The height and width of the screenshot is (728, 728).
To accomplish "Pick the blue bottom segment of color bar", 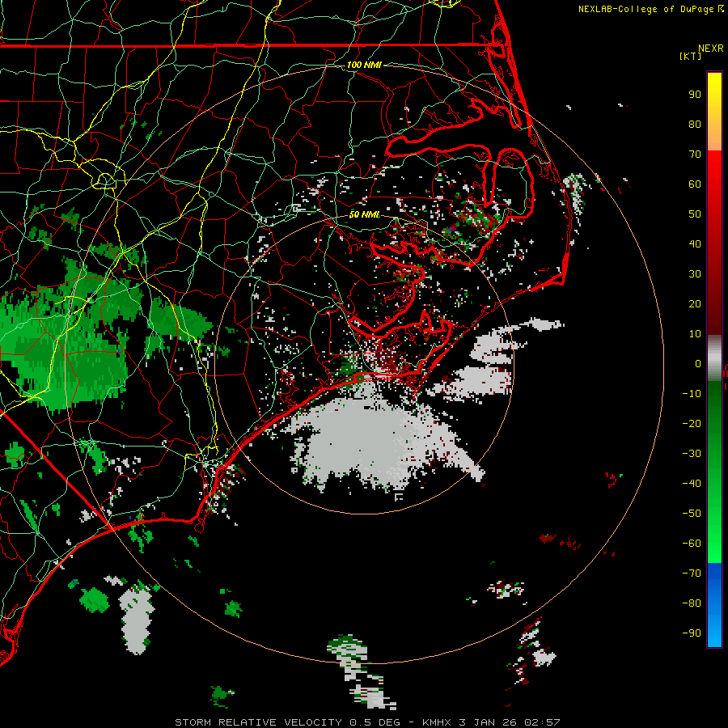I will pos(714,605).
